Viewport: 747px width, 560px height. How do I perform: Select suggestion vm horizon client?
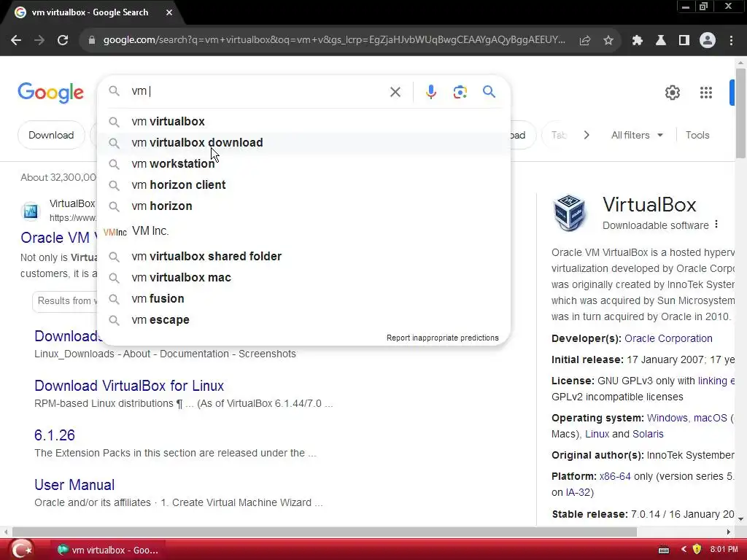click(303, 184)
